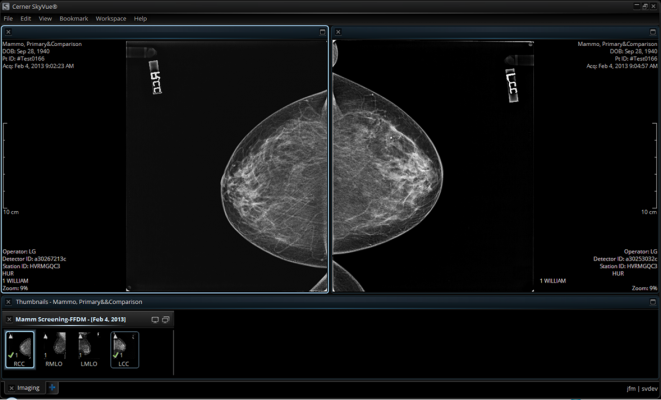The image size is (661, 400).
Task: Select the LMLO thumbnail
Action: coord(88,350)
